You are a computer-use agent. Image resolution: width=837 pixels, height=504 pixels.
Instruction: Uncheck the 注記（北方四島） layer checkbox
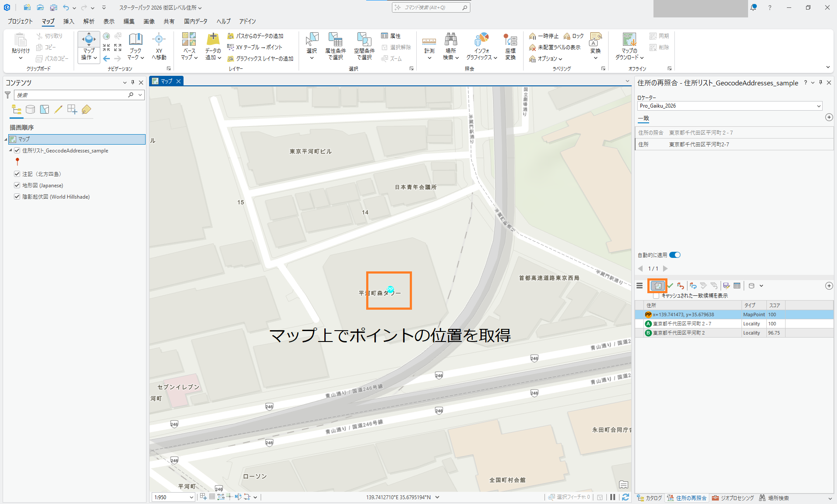[17, 174]
